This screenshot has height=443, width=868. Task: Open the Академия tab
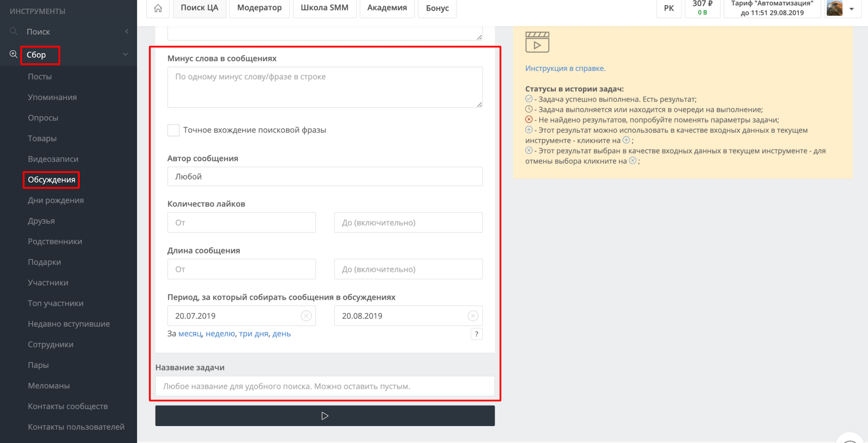[x=387, y=7]
